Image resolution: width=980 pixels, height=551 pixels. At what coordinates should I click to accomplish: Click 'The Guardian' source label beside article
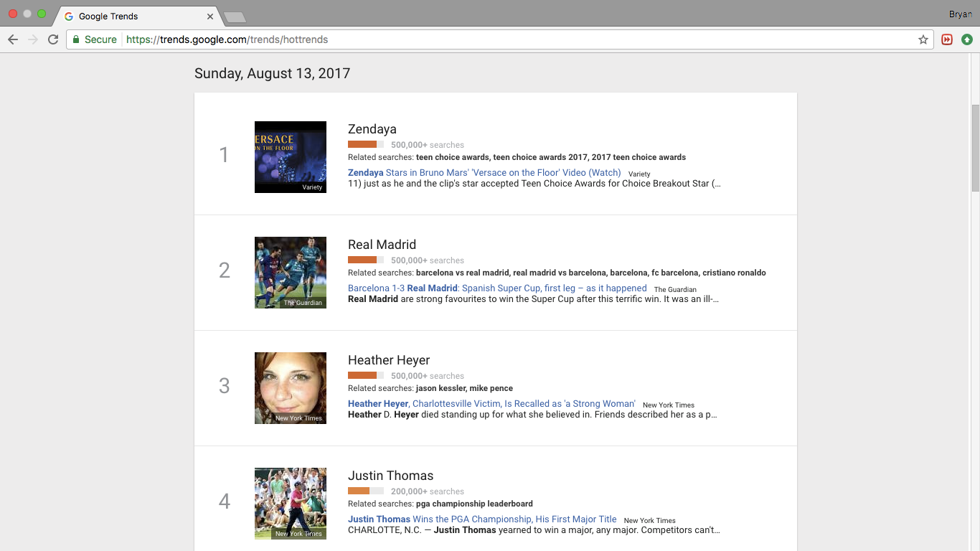[x=675, y=289]
